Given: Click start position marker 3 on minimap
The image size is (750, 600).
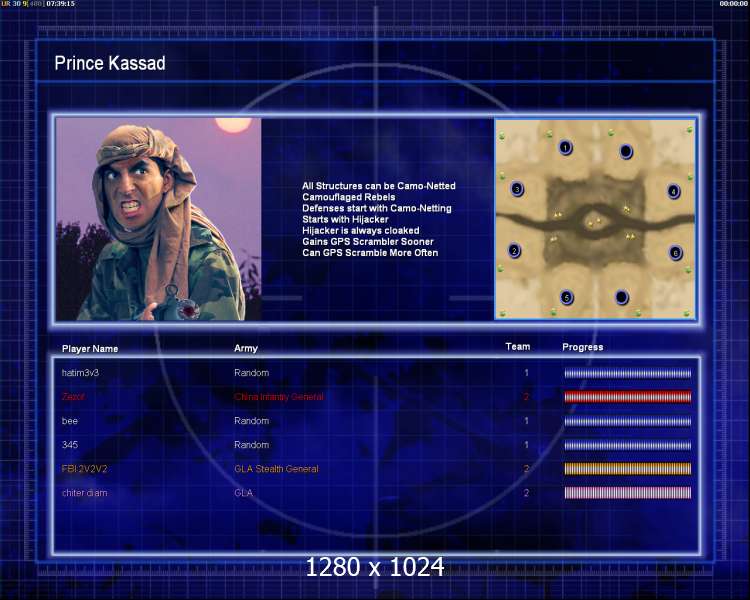Looking at the screenshot, I should pyautogui.click(x=517, y=189).
